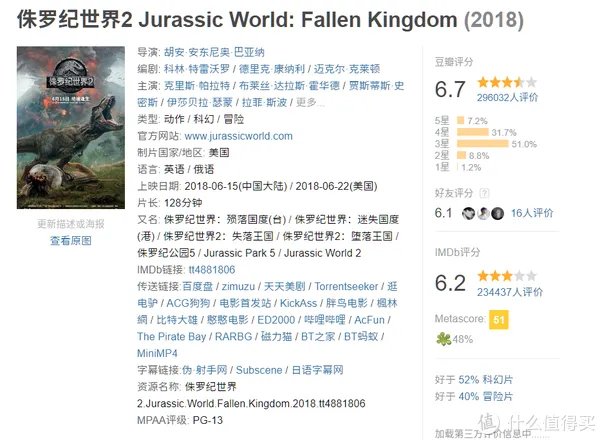Image resolution: width=600 pixels, height=440 pixels.
Task: Open IMDb link tt4881806
Action: click(x=212, y=269)
